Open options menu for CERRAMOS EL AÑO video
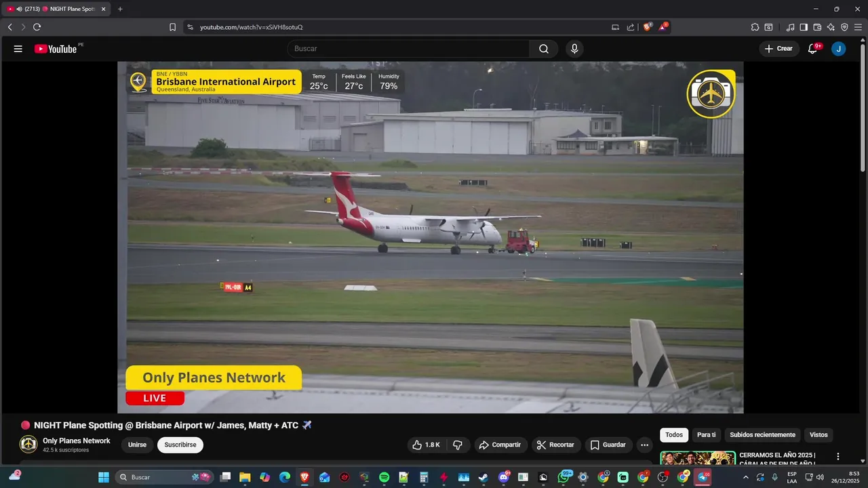Screen dimensions: 868x488 click(x=838, y=457)
